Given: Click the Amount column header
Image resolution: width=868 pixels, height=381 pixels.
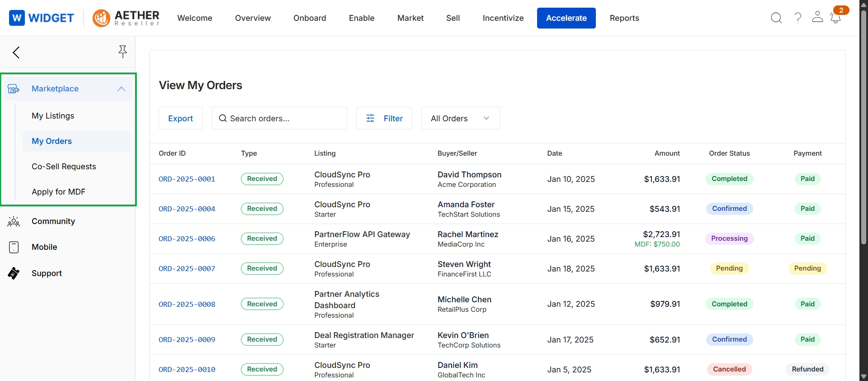Looking at the screenshot, I should click(667, 153).
